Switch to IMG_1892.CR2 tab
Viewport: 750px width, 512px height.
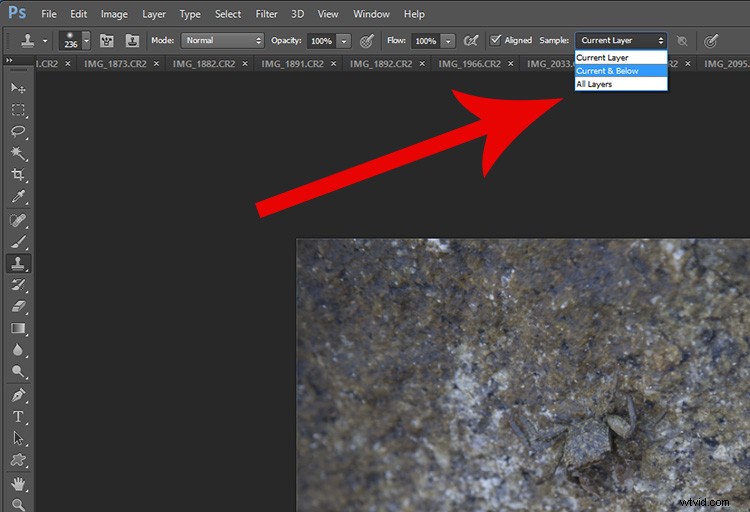381,64
